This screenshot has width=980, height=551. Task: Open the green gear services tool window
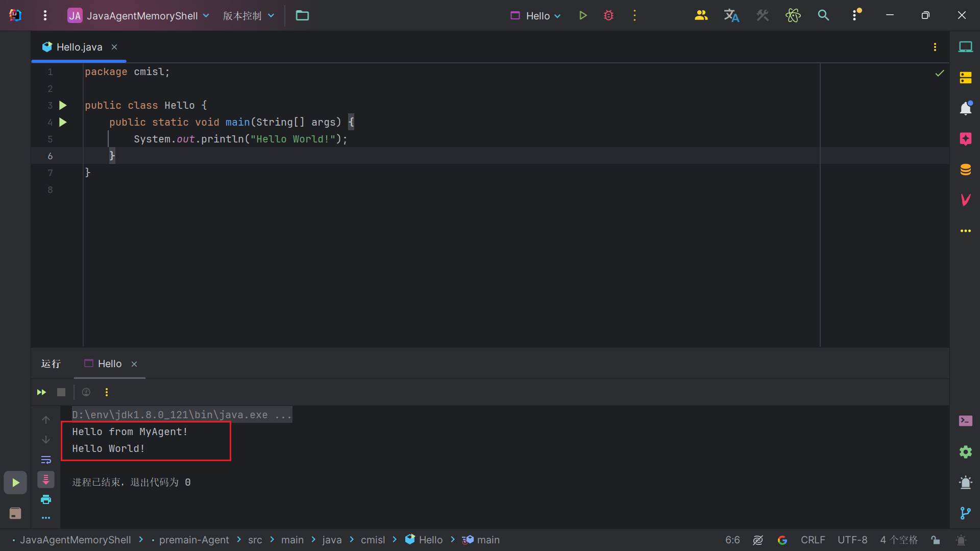pos(965,452)
